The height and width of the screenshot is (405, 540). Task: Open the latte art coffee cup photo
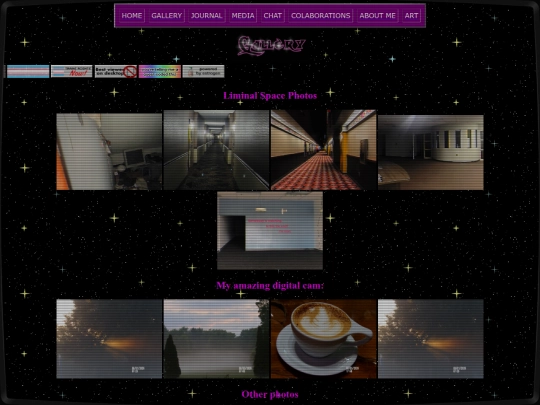click(x=324, y=339)
